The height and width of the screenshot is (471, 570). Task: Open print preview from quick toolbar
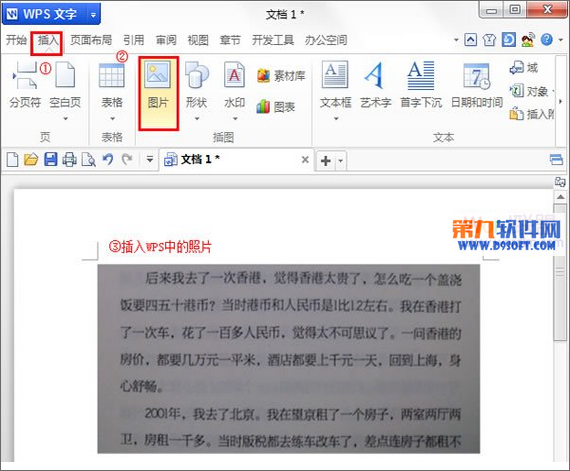(88, 160)
